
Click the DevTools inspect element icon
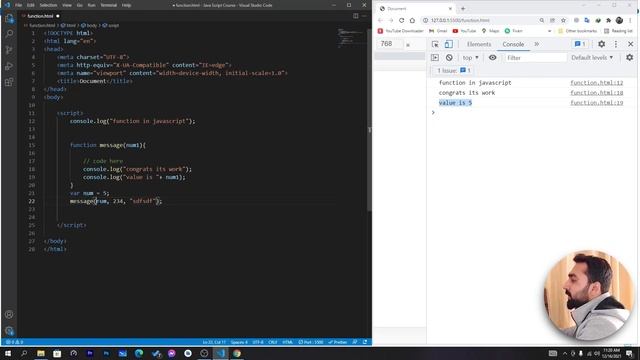(435, 44)
